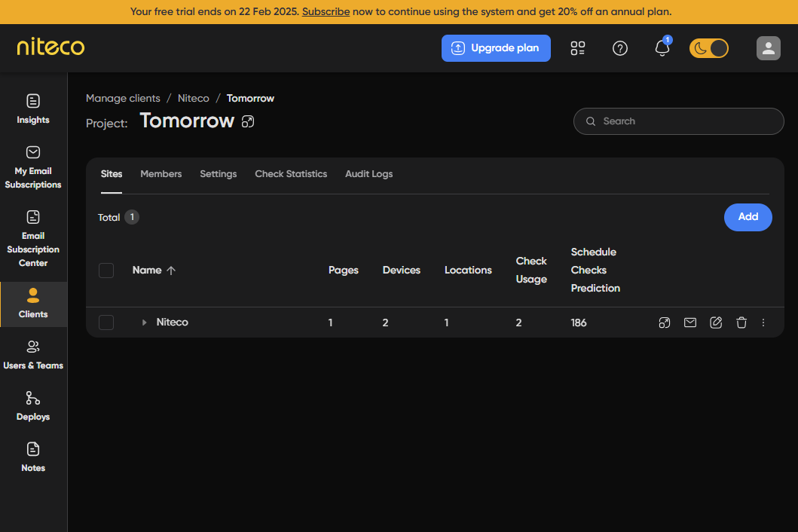
Task: Edit the Niteco site with pencil icon
Action: click(716, 323)
